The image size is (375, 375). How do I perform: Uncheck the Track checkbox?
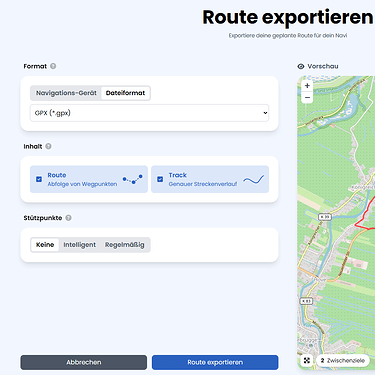[x=160, y=179]
